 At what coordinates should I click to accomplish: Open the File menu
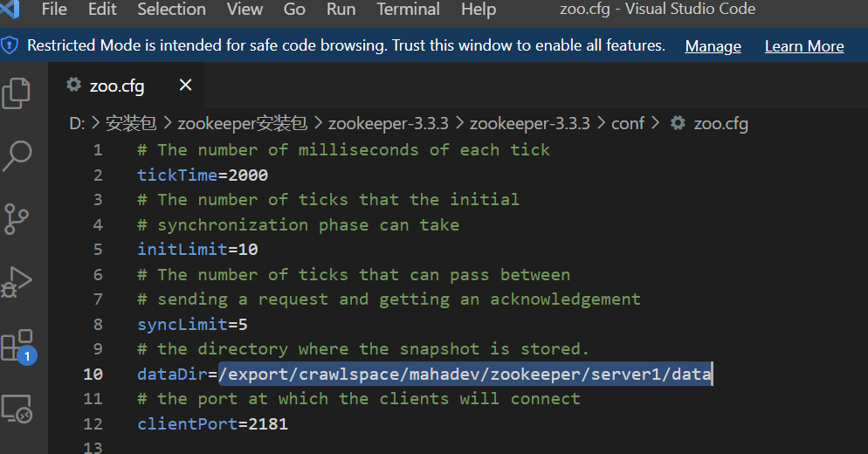pyautogui.click(x=54, y=9)
